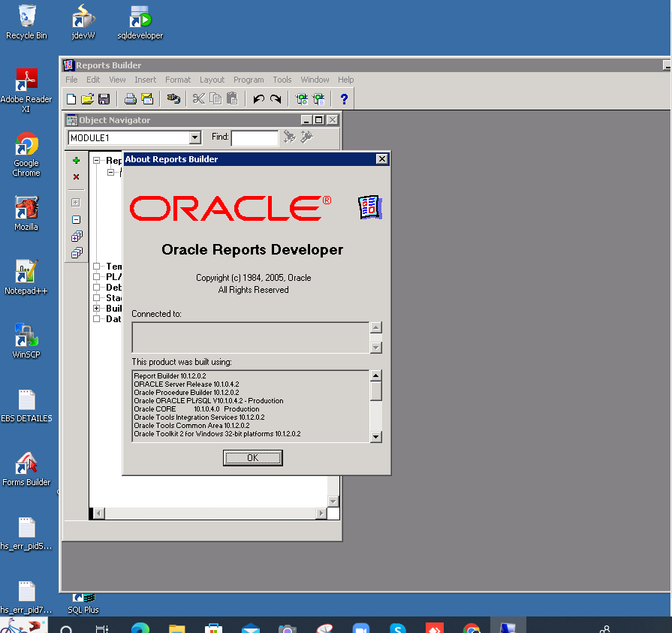Expand the Built-in Packages tree node
This screenshot has width=672, height=633.
point(96,308)
